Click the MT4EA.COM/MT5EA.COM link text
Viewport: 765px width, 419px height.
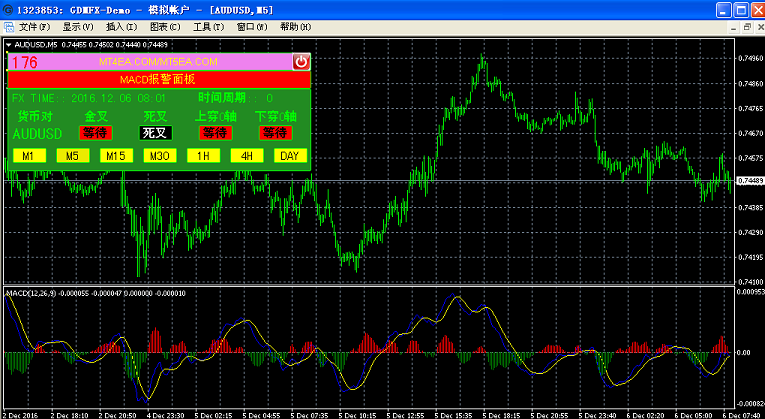point(158,62)
